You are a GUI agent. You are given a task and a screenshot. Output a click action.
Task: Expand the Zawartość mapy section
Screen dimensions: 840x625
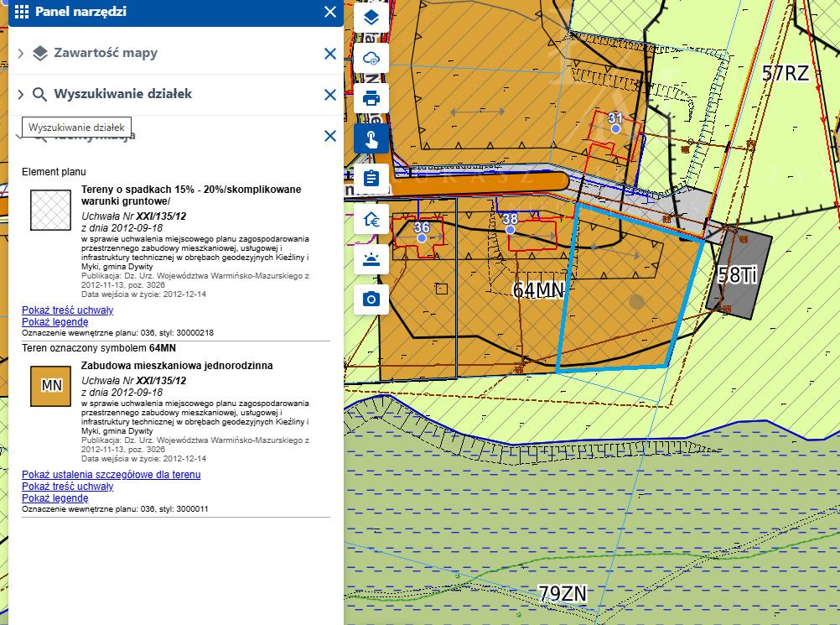[x=21, y=53]
